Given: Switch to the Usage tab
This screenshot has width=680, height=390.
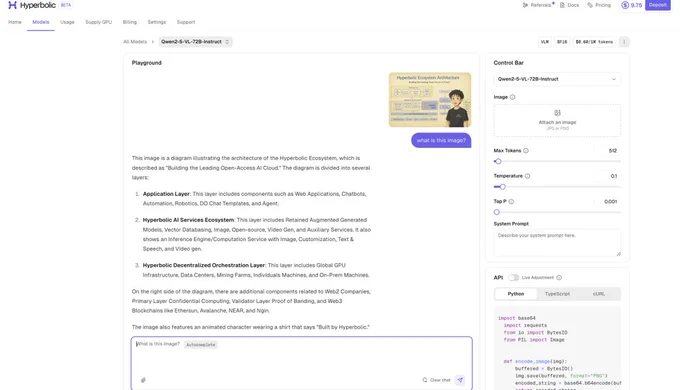Looking at the screenshot, I should click(x=67, y=22).
